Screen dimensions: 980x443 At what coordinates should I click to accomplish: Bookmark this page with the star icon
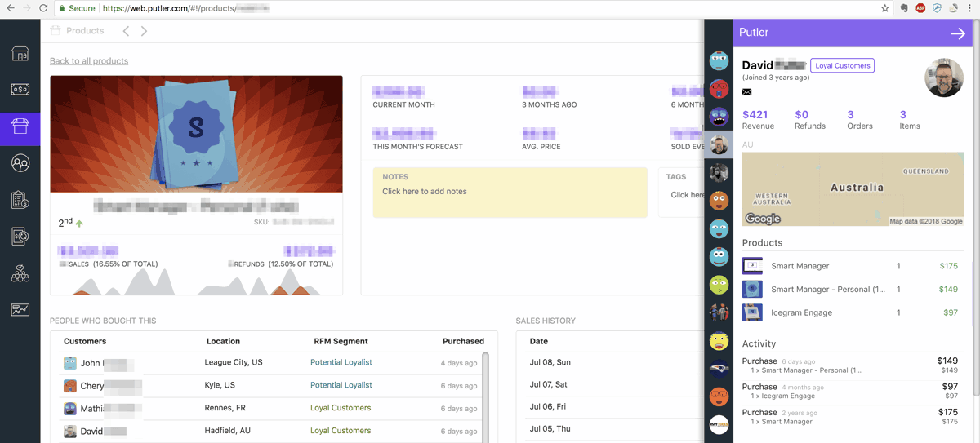pyautogui.click(x=884, y=8)
